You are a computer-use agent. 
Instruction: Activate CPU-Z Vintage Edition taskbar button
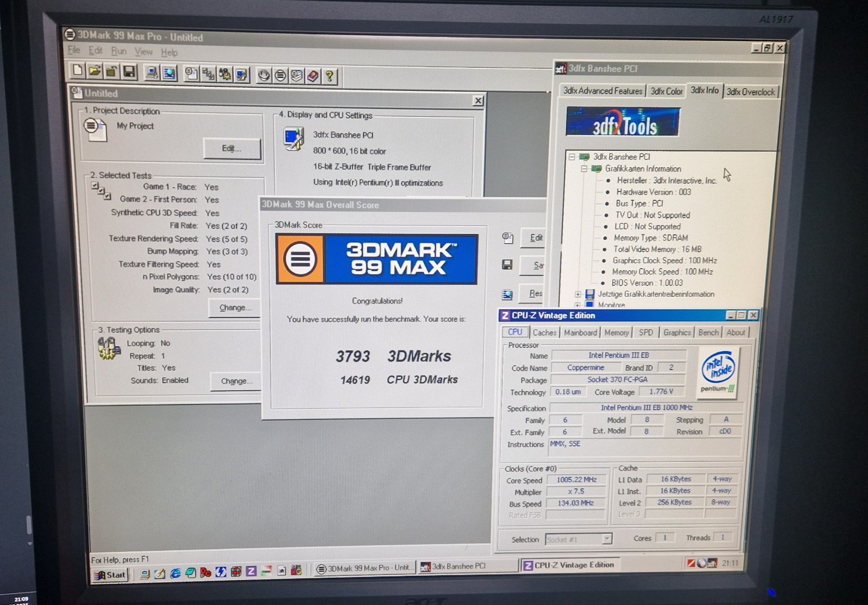click(x=570, y=565)
